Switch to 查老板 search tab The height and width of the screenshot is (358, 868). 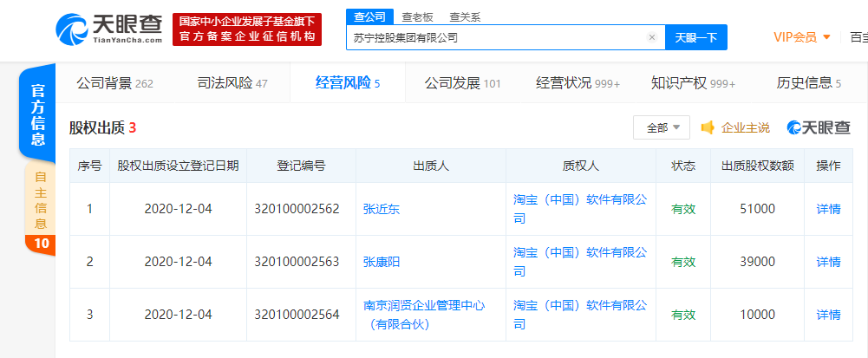tap(418, 16)
